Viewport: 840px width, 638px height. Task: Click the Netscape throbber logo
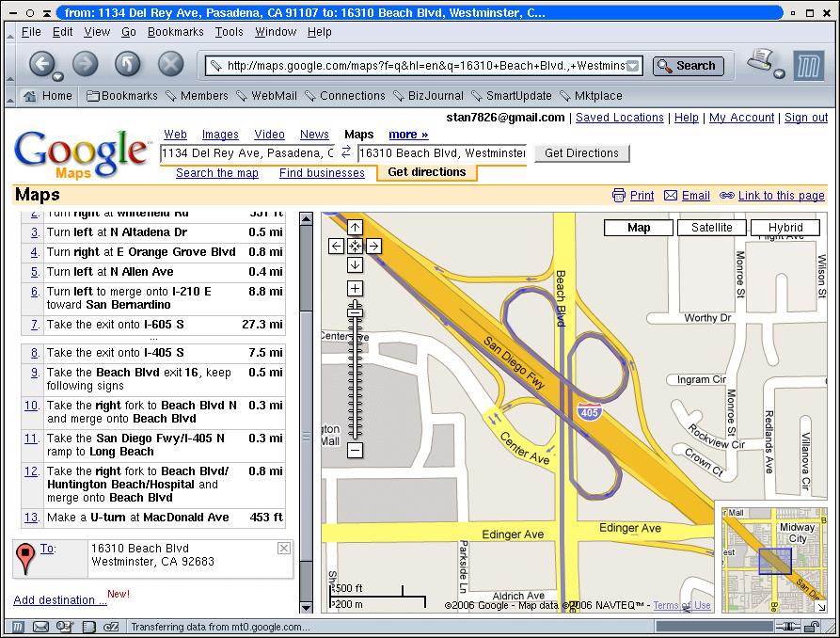coord(808,66)
